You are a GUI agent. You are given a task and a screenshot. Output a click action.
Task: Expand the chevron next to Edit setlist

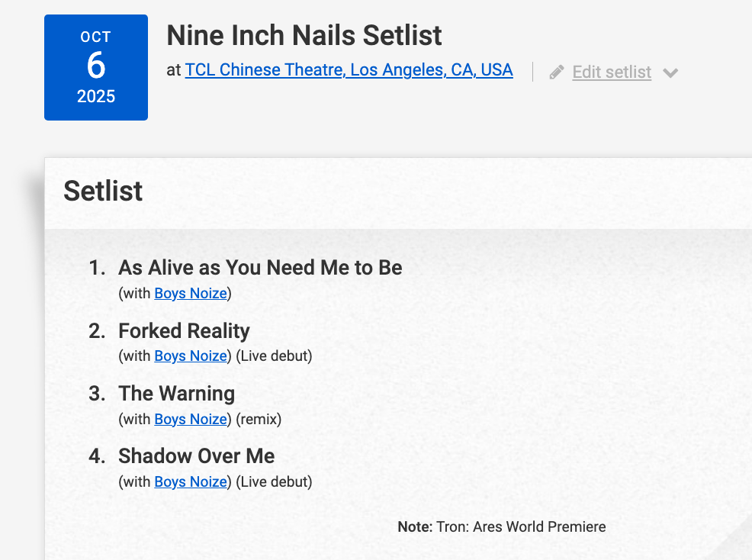[670, 72]
